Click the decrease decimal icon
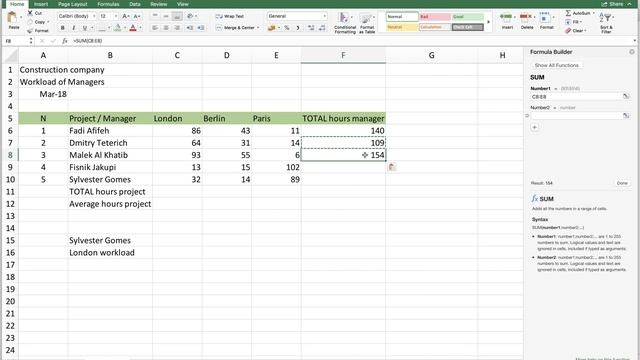 [322, 28]
